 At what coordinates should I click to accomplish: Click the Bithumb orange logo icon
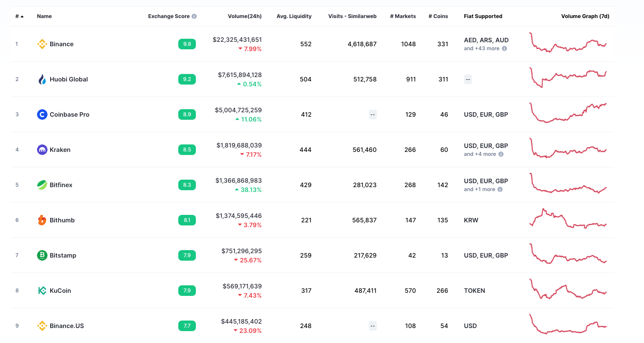(x=42, y=220)
